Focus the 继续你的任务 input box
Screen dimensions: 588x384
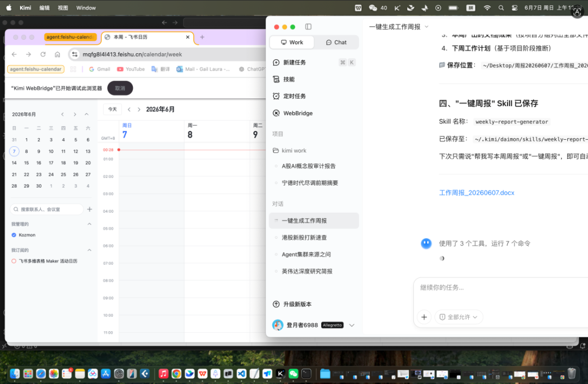[x=501, y=287]
